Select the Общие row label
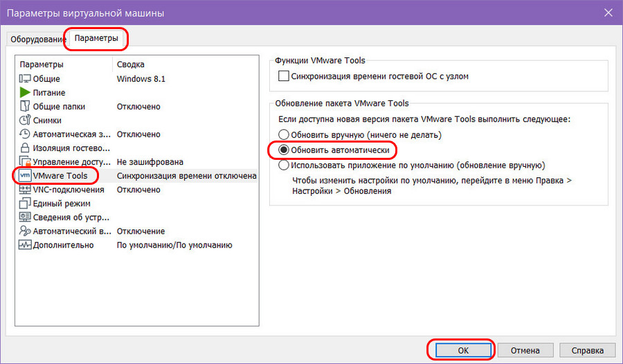Viewport: 623px width, 364px height. point(46,79)
